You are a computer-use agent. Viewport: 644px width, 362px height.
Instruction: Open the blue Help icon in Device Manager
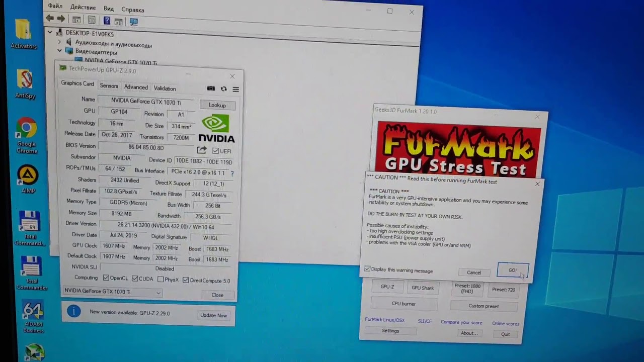107,21
